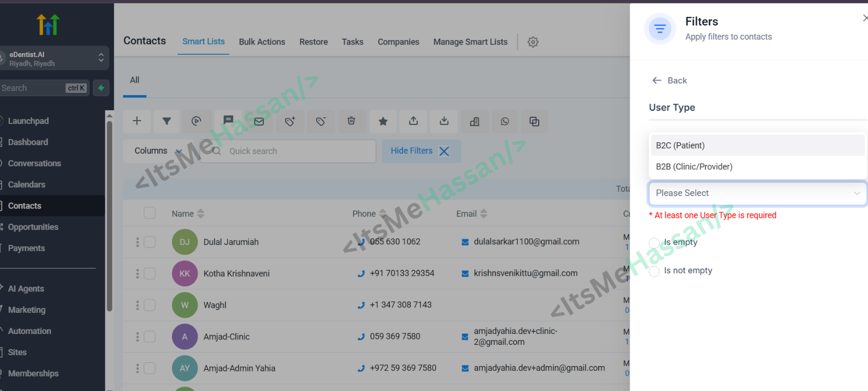Click the add contact plus icon
Viewport: 868px width, 391px height.
137,121
